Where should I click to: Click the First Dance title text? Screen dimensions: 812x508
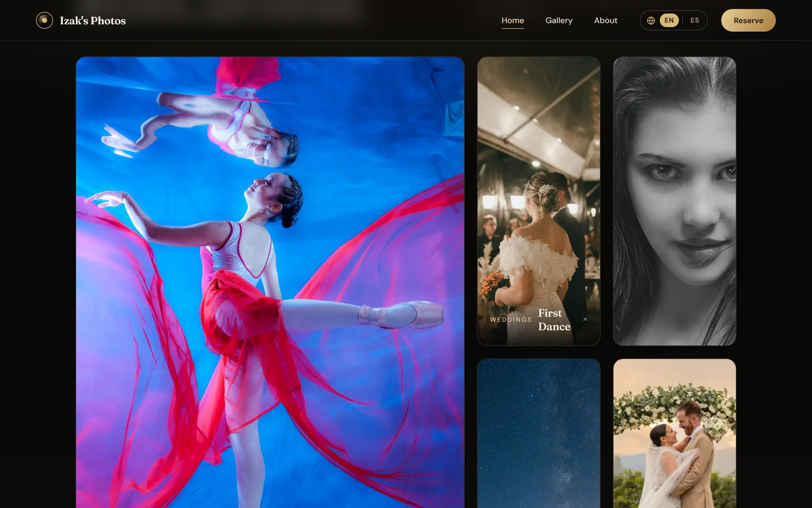point(554,320)
